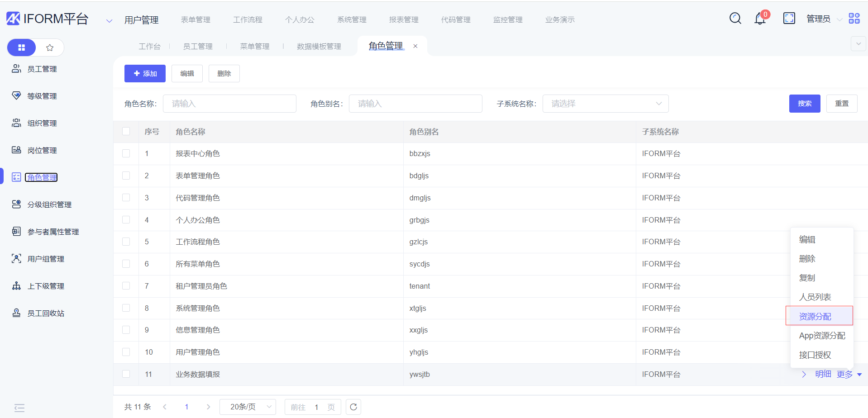Open notifications bell icon
Image resolution: width=868 pixels, height=418 pixels.
pos(760,19)
